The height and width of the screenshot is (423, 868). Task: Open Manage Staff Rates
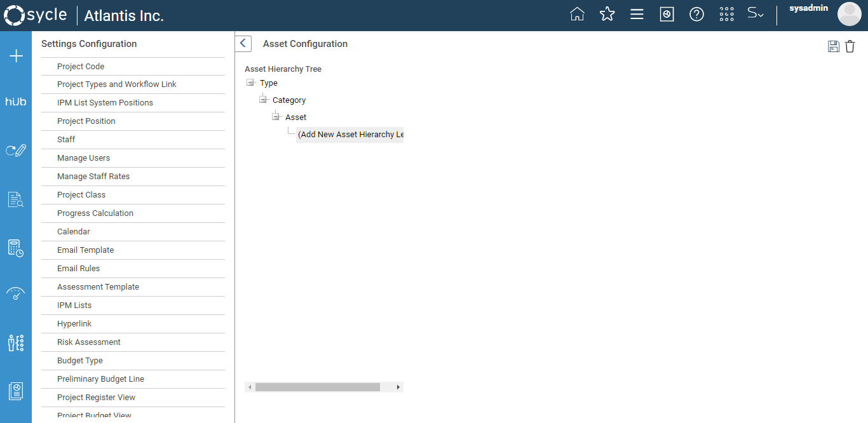click(x=133, y=177)
